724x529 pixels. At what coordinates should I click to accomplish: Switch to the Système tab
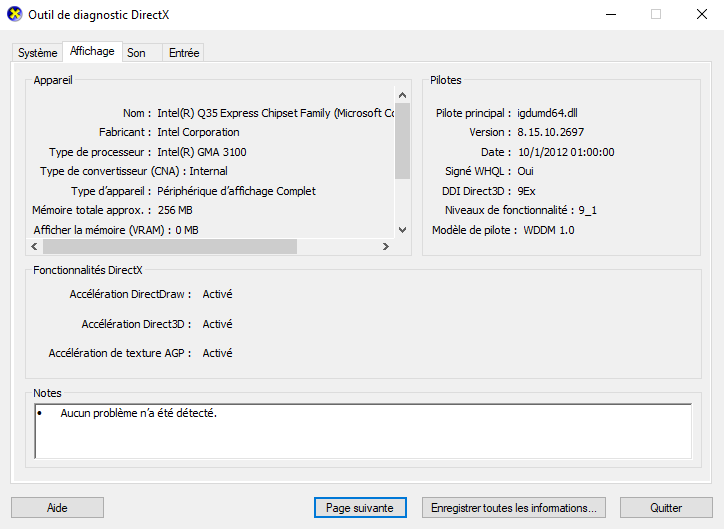coord(37,53)
